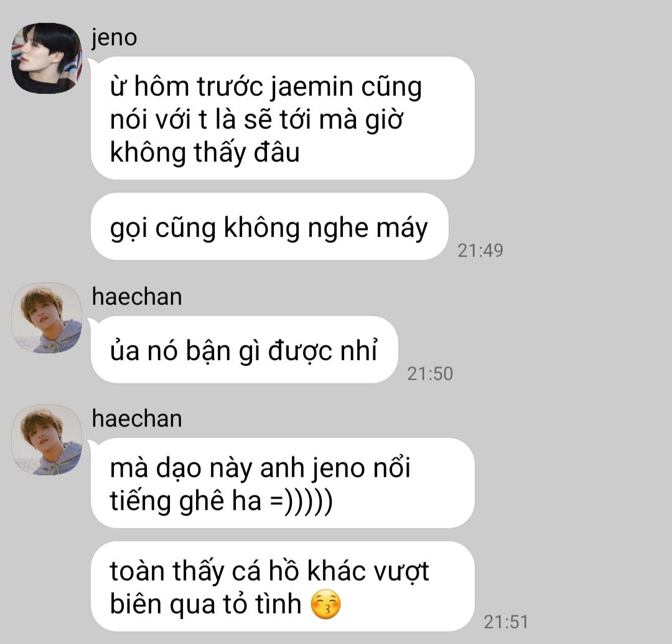Tap the '=)))))' smiley text

pyautogui.click(x=301, y=500)
